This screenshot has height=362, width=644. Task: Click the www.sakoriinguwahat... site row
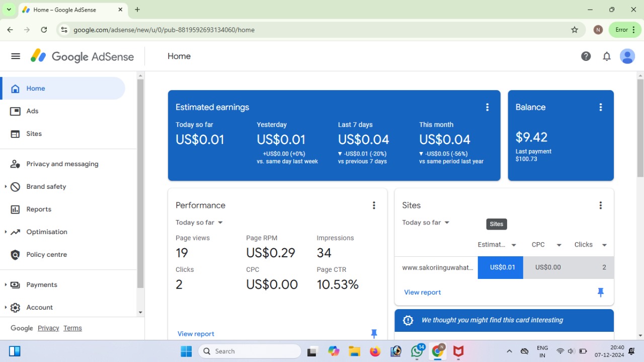[504, 267]
